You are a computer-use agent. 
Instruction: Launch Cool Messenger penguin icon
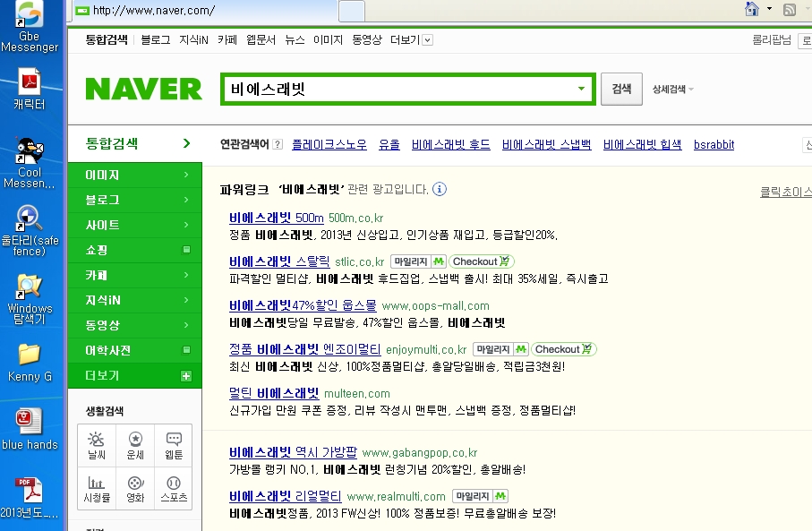tap(30, 163)
